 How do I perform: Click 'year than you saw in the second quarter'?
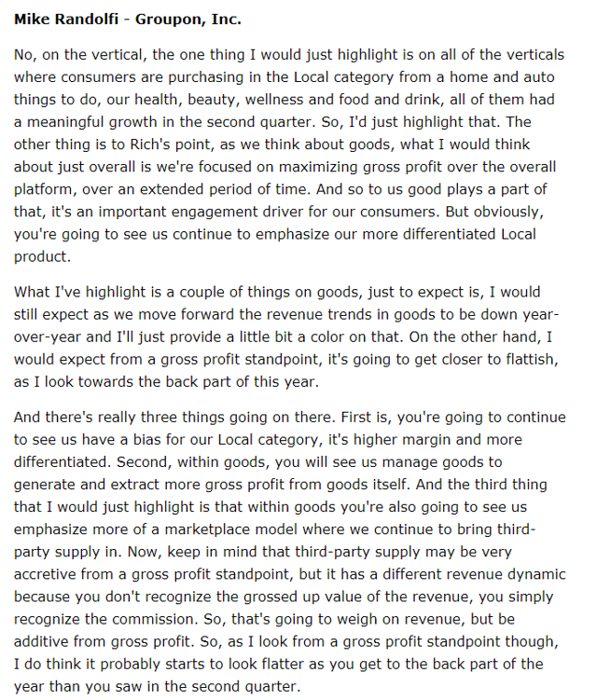click(157, 686)
